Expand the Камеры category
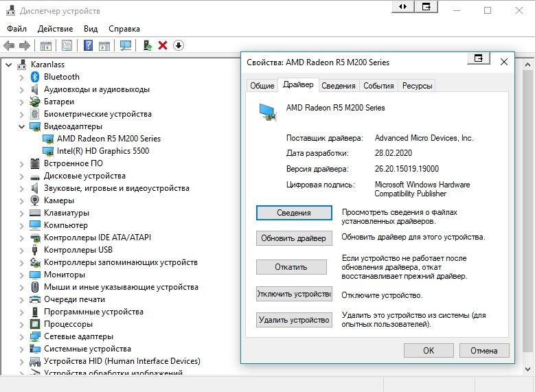Screen dimensions: 535x392 pos(22,201)
